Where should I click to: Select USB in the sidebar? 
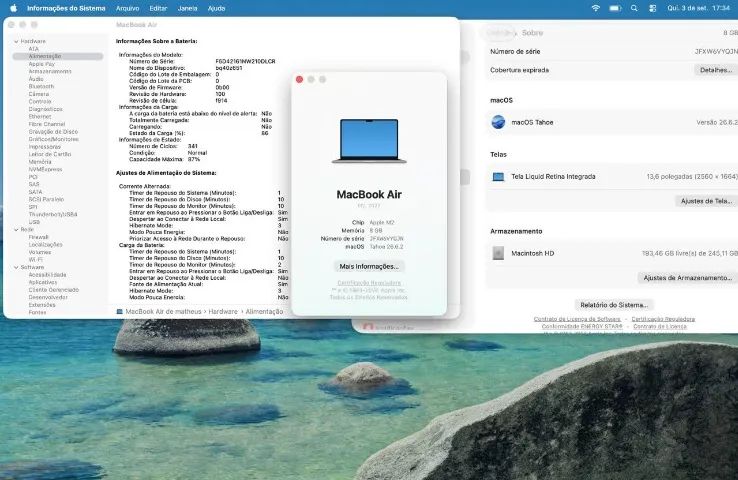pos(34,222)
